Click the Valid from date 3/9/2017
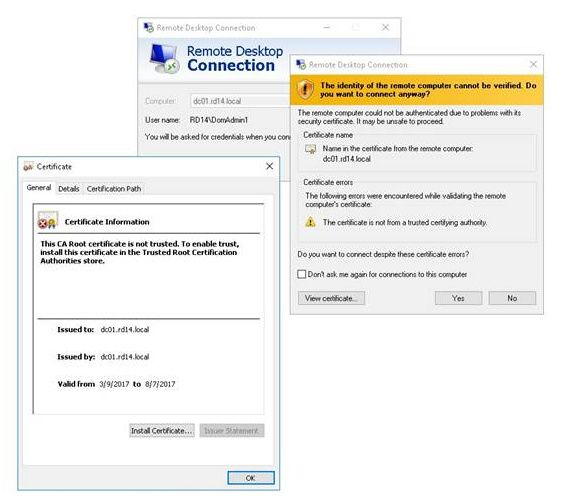Image resolution: width=585 pixels, height=499 pixels. [x=114, y=384]
